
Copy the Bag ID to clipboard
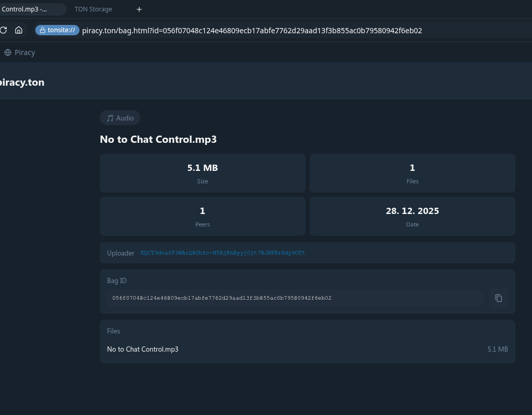pyautogui.click(x=498, y=298)
